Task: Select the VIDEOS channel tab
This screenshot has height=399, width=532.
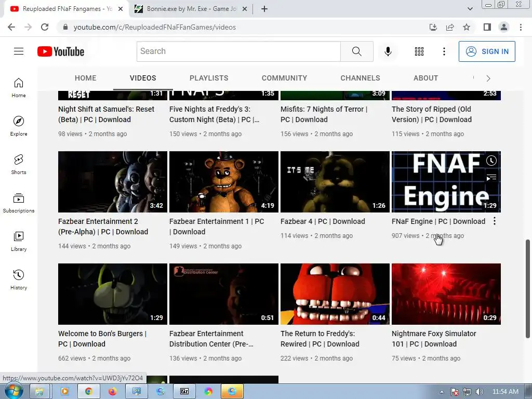Action: pyautogui.click(x=143, y=78)
